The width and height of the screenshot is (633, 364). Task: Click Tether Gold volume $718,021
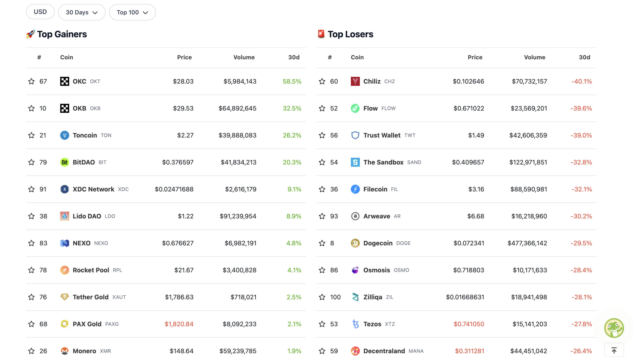tap(243, 297)
